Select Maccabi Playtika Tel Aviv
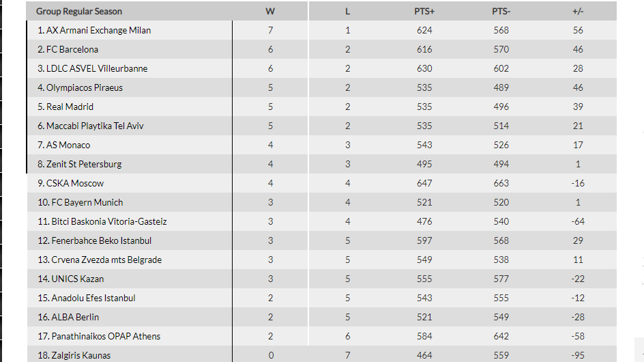The height and width of the screenshot is (362, 644). (x=95, y=126)
